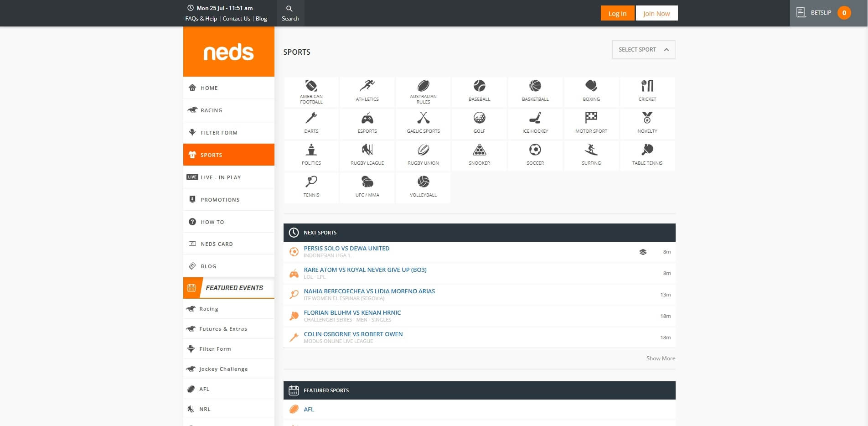This screenshot has width=868, height=426.
Task: Go to Live - In Play menu
Action: click(x=221, y=177)
